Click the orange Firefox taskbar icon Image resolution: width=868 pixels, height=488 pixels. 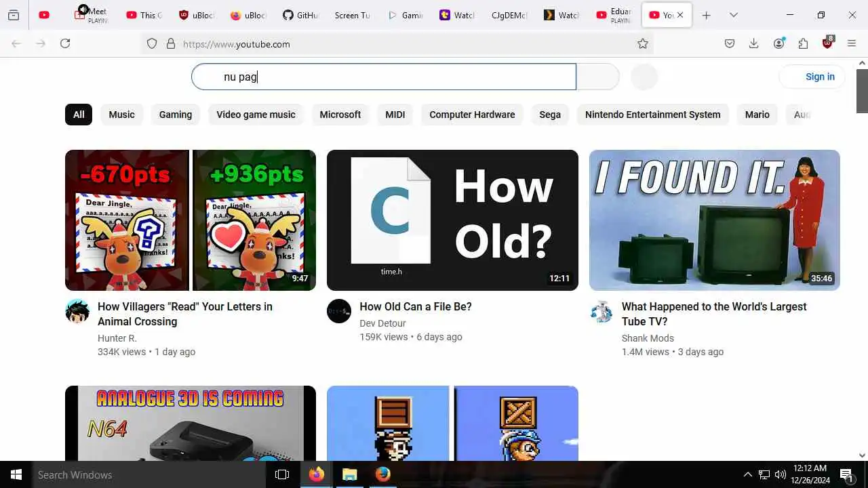click(x=316, y=474)
